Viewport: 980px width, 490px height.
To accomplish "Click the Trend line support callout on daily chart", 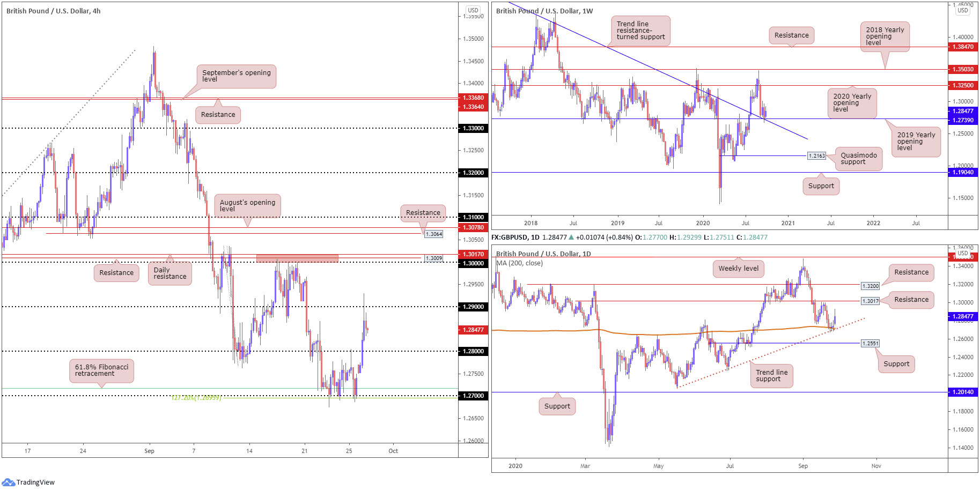I will point(771,376).
